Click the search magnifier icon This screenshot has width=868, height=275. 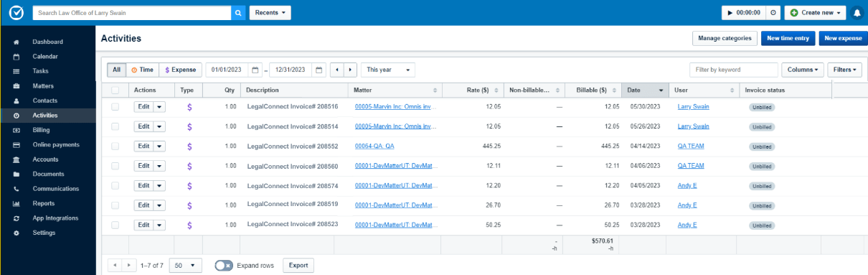click(x=238, y=13)
